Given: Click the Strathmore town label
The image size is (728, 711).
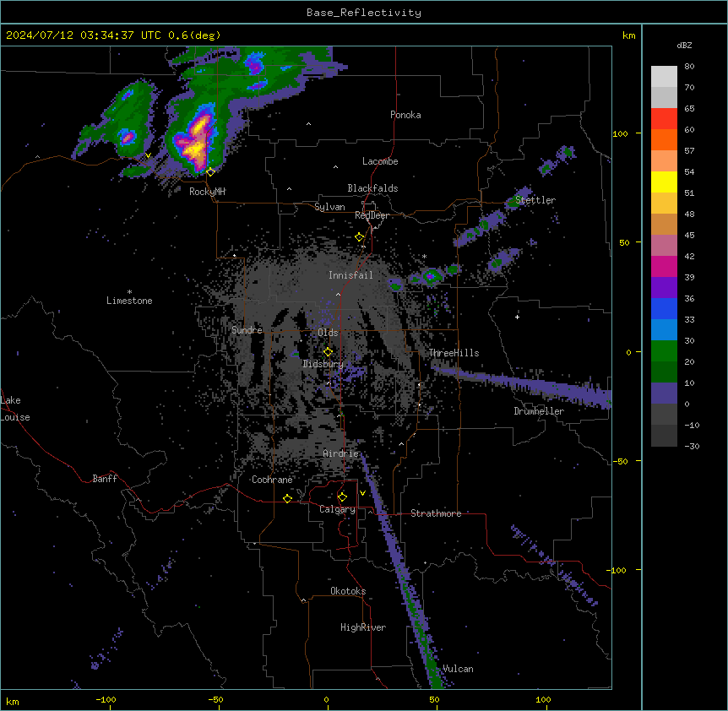Looking at the screenshot, I should pyautogui.click(x=436, y=513).
